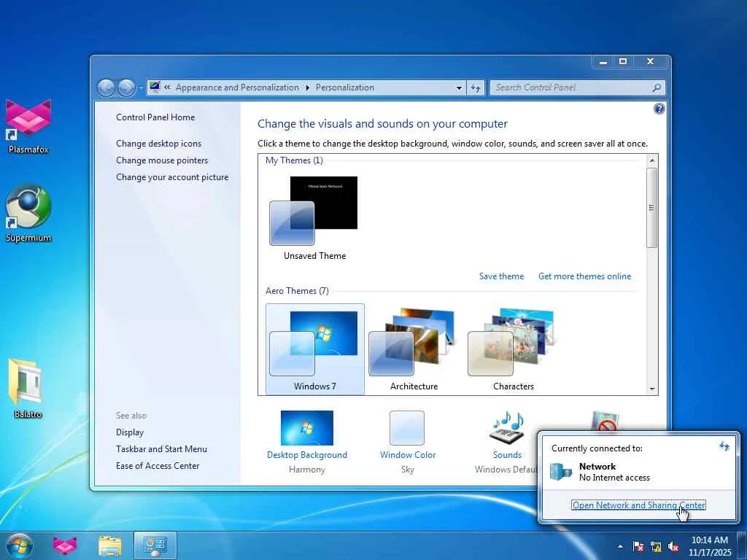Viewport: 747px width, 560px height.
Task: Click the network tray icon
Action: pyautogui.click(x=656, y=546)
